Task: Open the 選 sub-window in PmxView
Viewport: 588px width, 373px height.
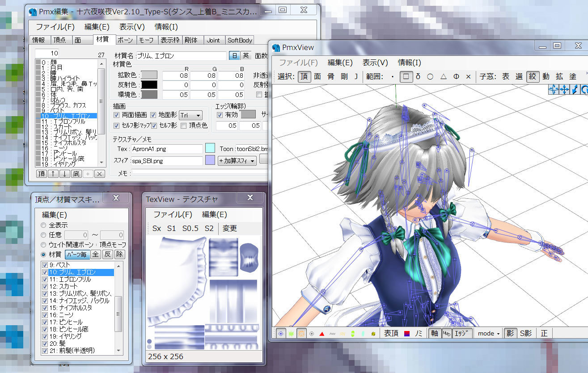Action: point(519,76)
